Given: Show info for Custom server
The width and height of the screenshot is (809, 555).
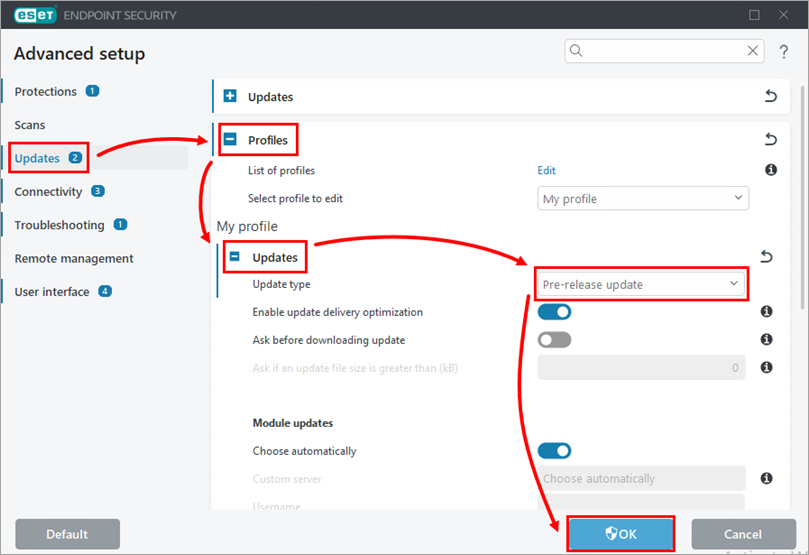Looking at the screenshot, I should click(766, 479).
